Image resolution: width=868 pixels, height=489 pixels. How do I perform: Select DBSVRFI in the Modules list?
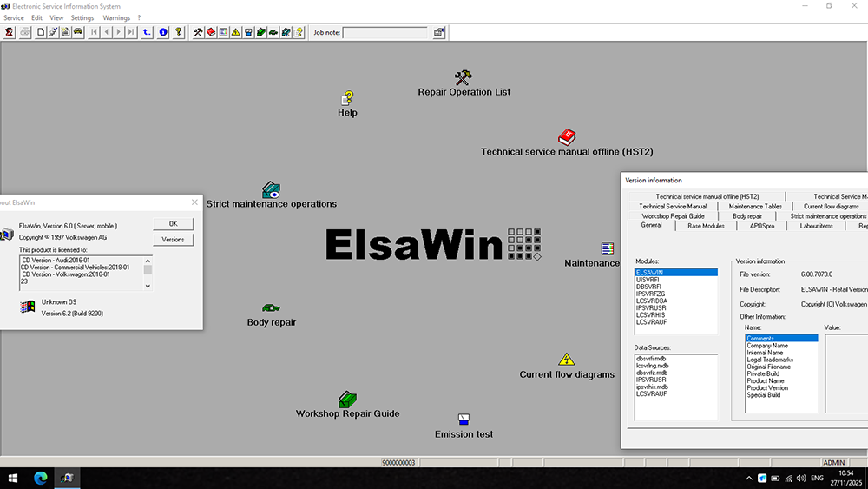click(650, 287)
